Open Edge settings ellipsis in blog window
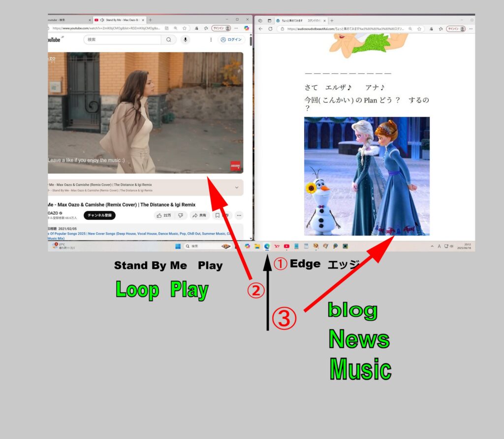504x439 pixels. [x=471, y=29]
